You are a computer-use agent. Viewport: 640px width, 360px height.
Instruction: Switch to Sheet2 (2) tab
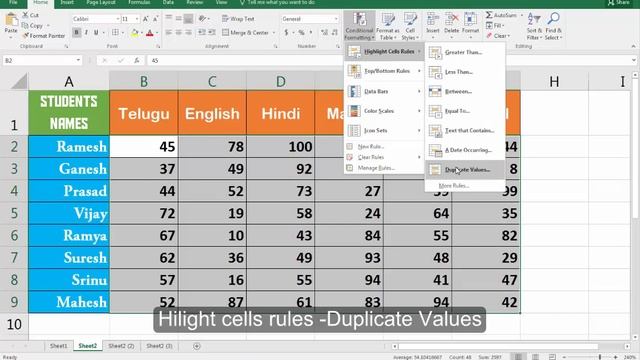[121, 346]
